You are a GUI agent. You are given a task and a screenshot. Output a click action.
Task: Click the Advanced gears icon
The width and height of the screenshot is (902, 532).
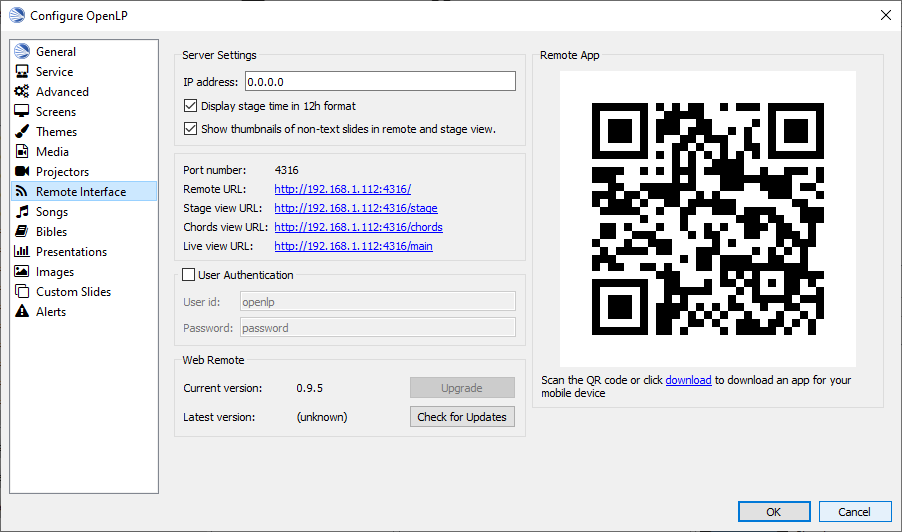point(22,91)
